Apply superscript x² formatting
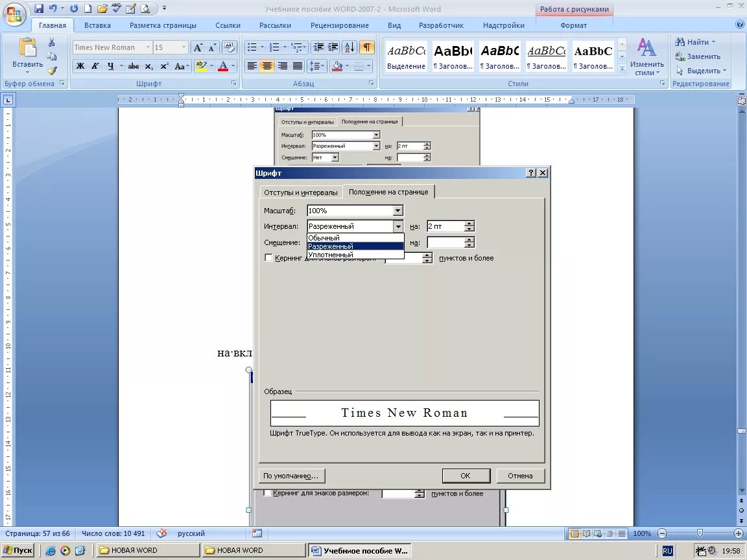This screenshot has height=560, width=747. coord(164,66)
